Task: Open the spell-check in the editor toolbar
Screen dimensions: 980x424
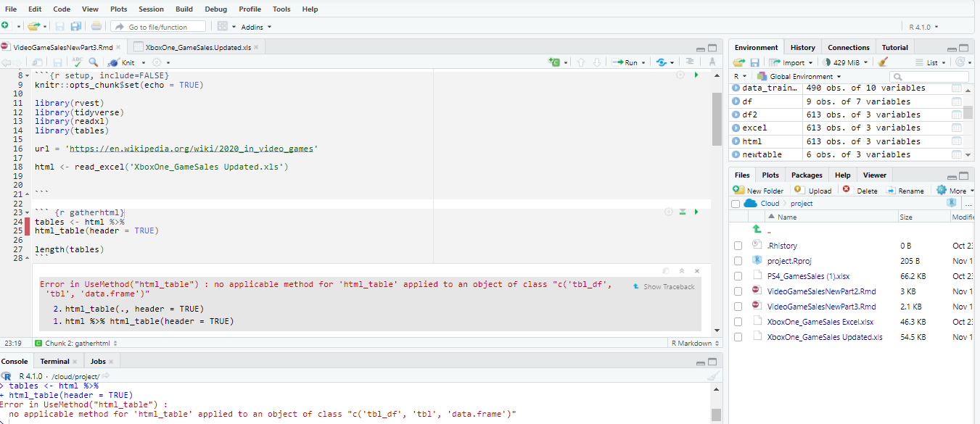Action: click(78, 63)
